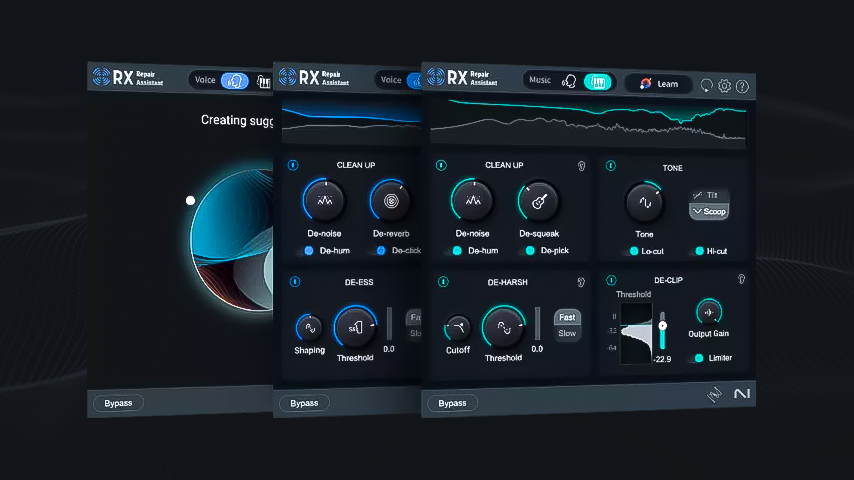854x480 pixels.
Task: Open the speech bubble icon beside Learn
Action: pyautogui.click(x=706, y=86)
